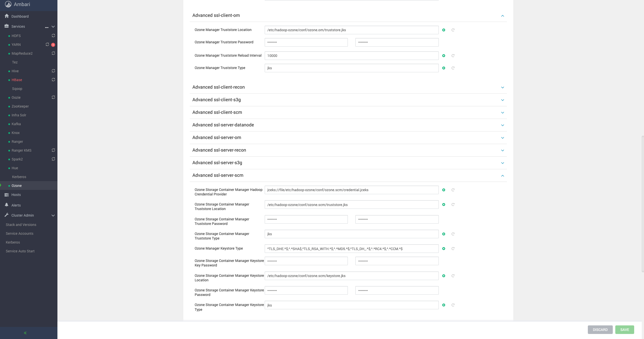Screen dimensions: 644x339
Task: Expand the Advanced ssl-client-recon section
Action: coord(348,87)
